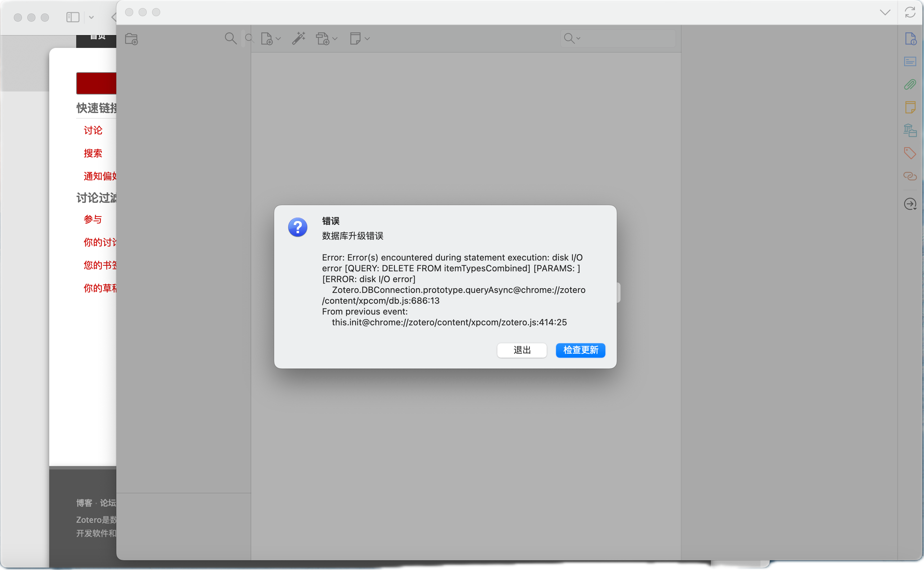Open the Tags icon in sidebar
The height and width of the screenshot is (570, 924).
click(x=910, y=153)
